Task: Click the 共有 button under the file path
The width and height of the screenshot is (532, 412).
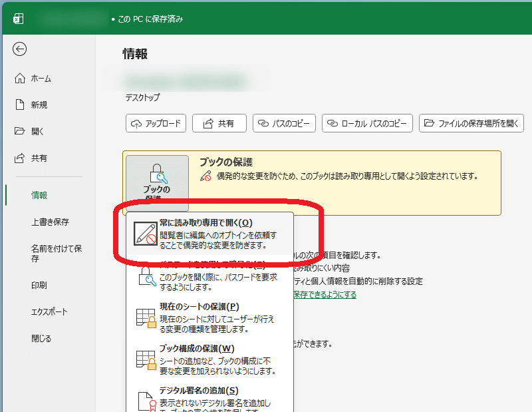Action: tap(219, 123)
